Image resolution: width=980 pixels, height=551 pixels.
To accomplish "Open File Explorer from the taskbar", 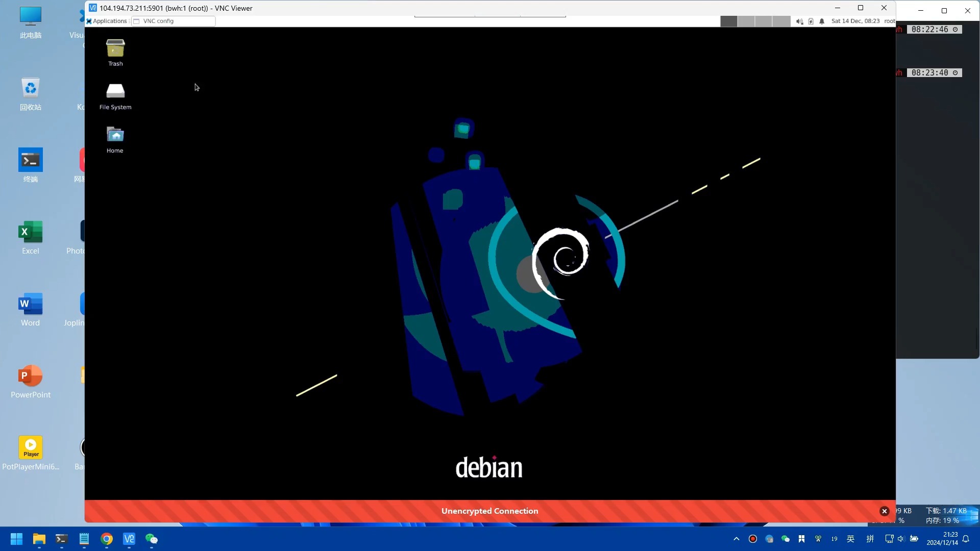I will [39, 539].
